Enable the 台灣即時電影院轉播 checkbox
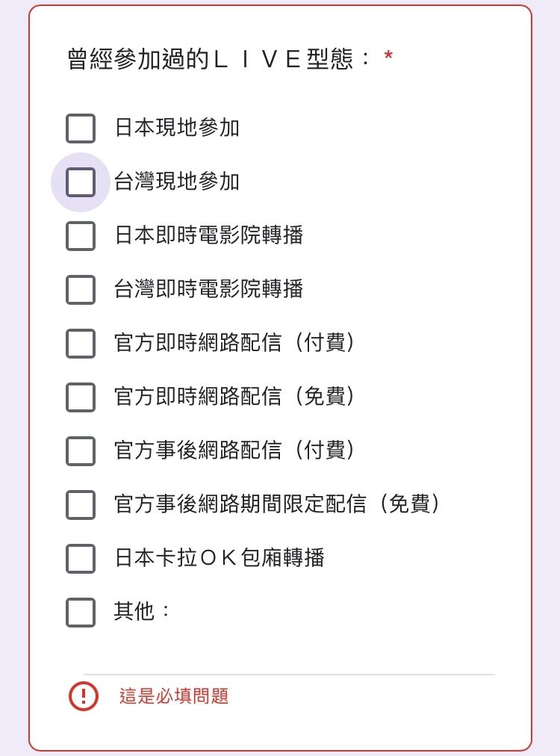The image size is (560, 756). pos(81,290)
